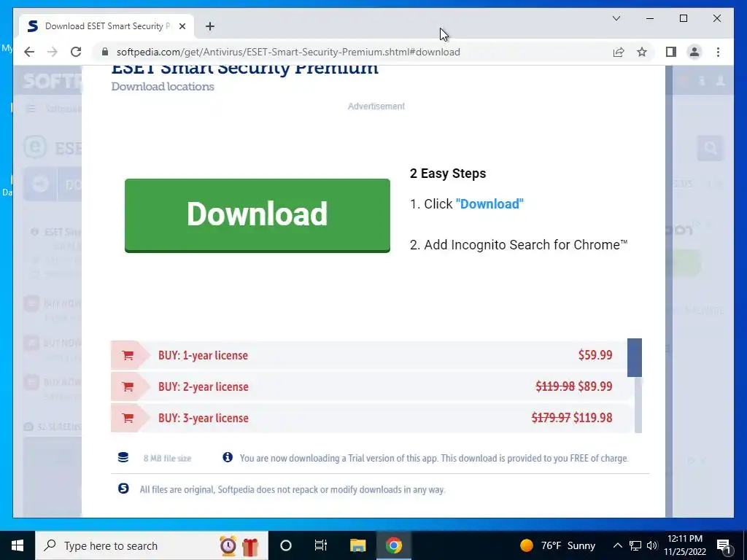Click the $89.99 discounted price
The image size is (747, 560).
(595, 386)
